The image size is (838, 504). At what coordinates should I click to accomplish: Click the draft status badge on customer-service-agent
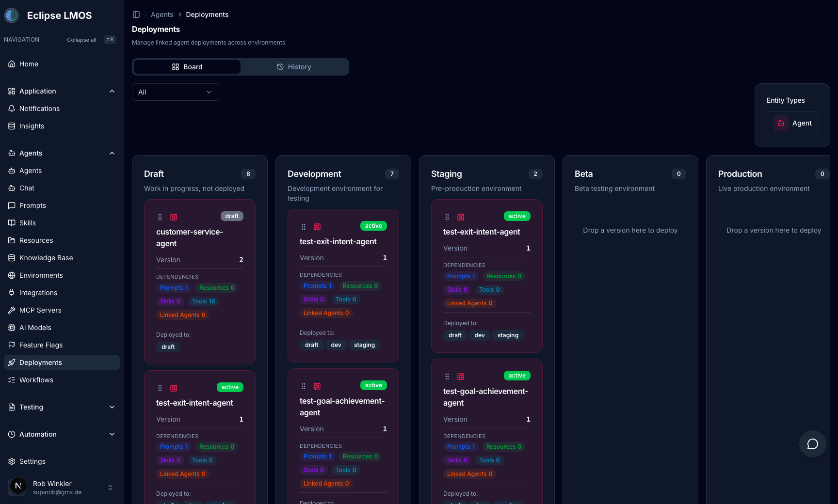pos(232,216)
